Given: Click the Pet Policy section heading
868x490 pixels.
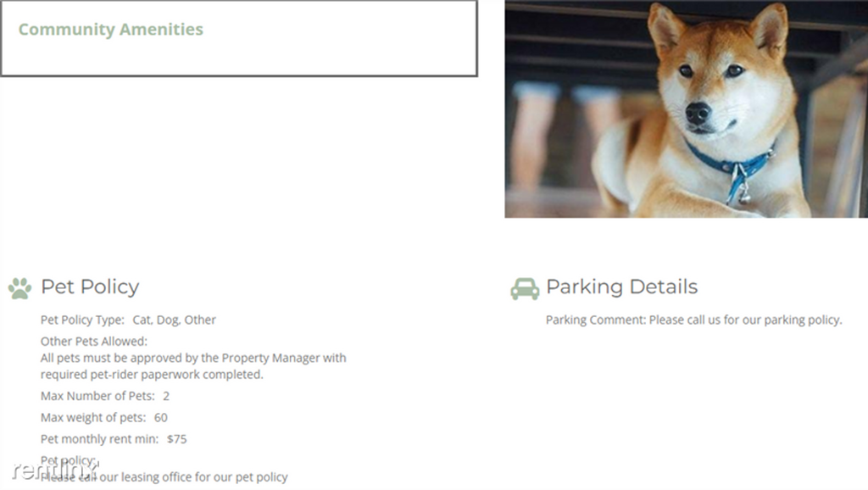Looking at the screenshot, I should click(x=90, y=287).
